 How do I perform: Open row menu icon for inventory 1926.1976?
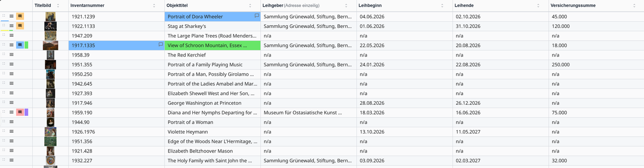click(11, 132)
